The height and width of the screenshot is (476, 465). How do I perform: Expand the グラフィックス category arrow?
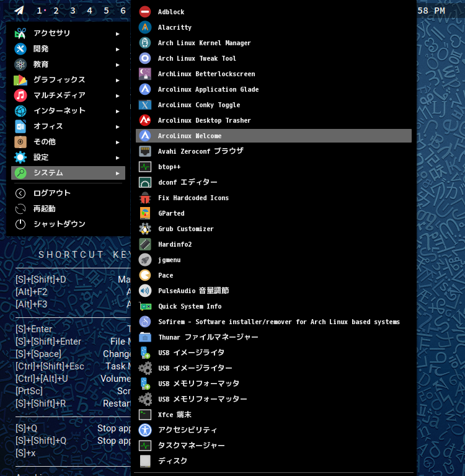tap(117, 80)
